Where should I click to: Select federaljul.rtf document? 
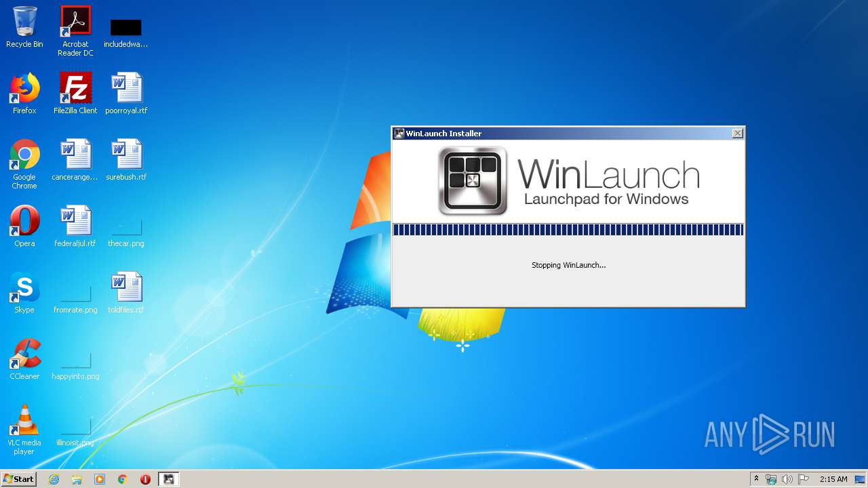tap(75, 226)
